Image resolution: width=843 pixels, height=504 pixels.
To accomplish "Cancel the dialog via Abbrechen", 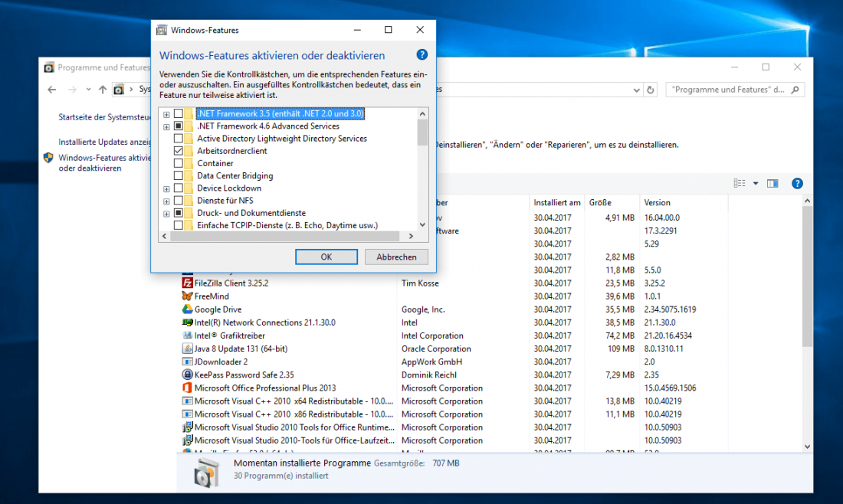I will (396, 257).
